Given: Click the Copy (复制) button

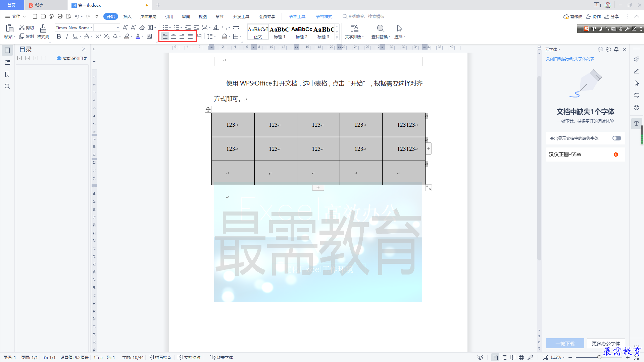Looking at the screenshot, I should click(x=27, y=36).
